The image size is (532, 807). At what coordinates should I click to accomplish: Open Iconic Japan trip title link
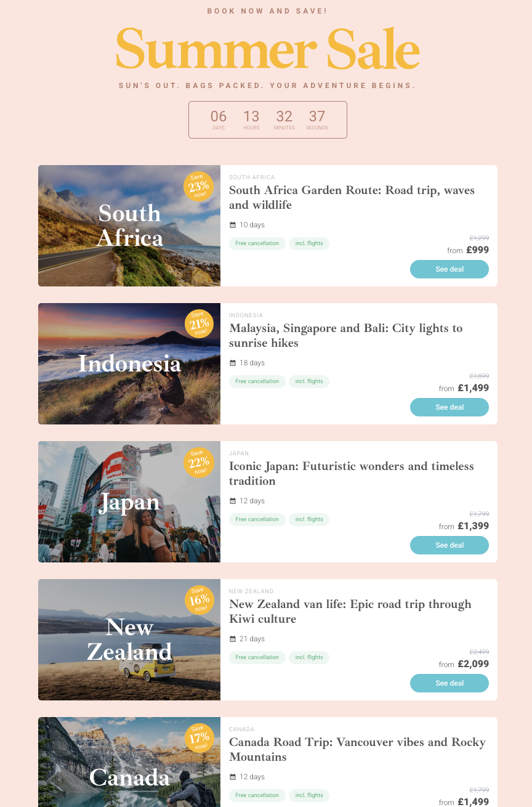(352, 473)
